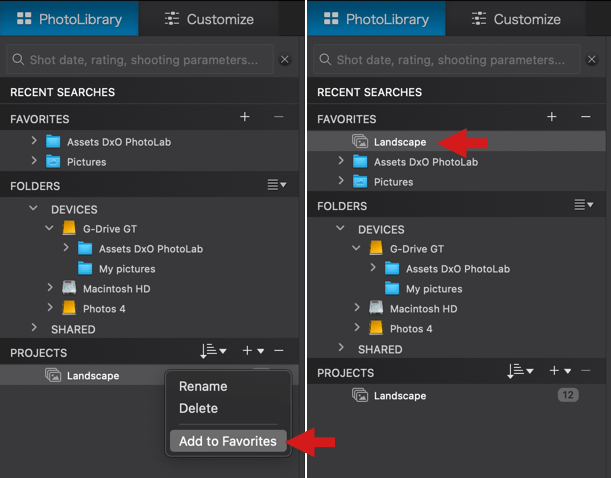The width and height of the screenshot is (611, 478).
Task: Remove favorite with minus in right panel
Action: coord(586,117)
